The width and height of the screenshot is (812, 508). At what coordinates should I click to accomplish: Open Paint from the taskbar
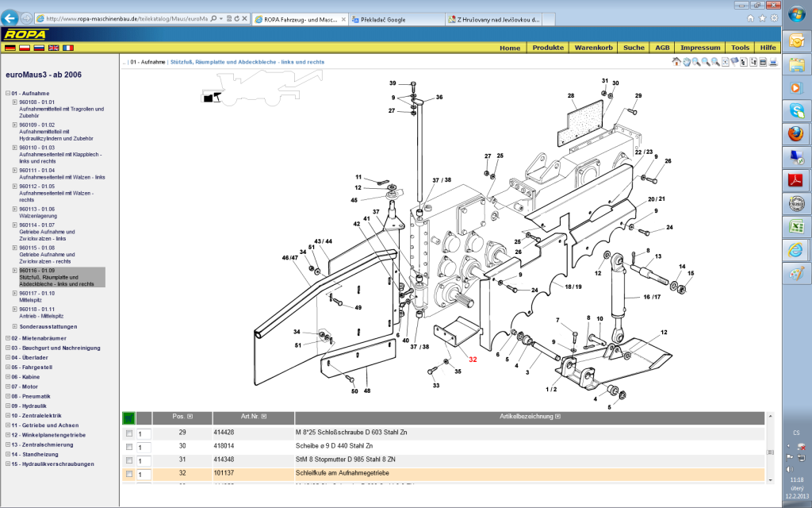click(796, 273)
